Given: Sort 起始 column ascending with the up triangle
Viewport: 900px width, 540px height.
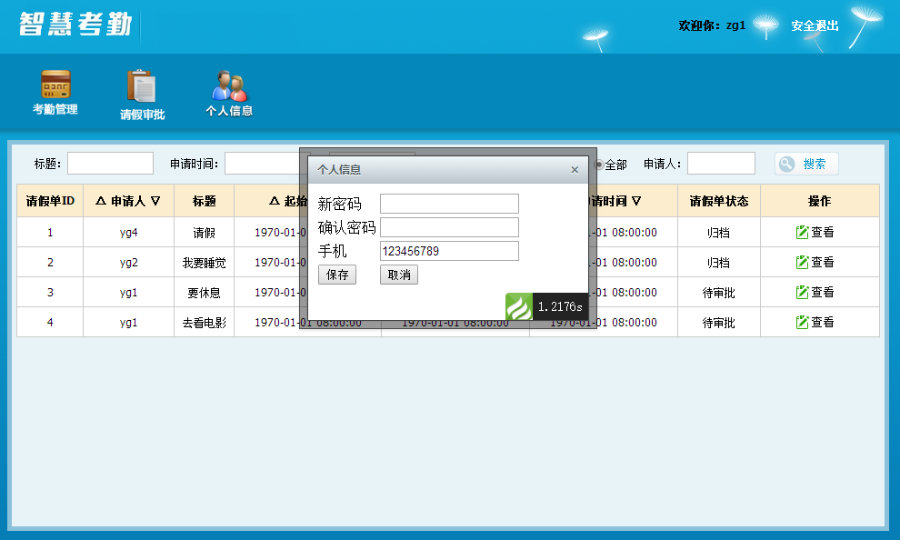Looking at the screenshot, I should click(x=274, y=201).
